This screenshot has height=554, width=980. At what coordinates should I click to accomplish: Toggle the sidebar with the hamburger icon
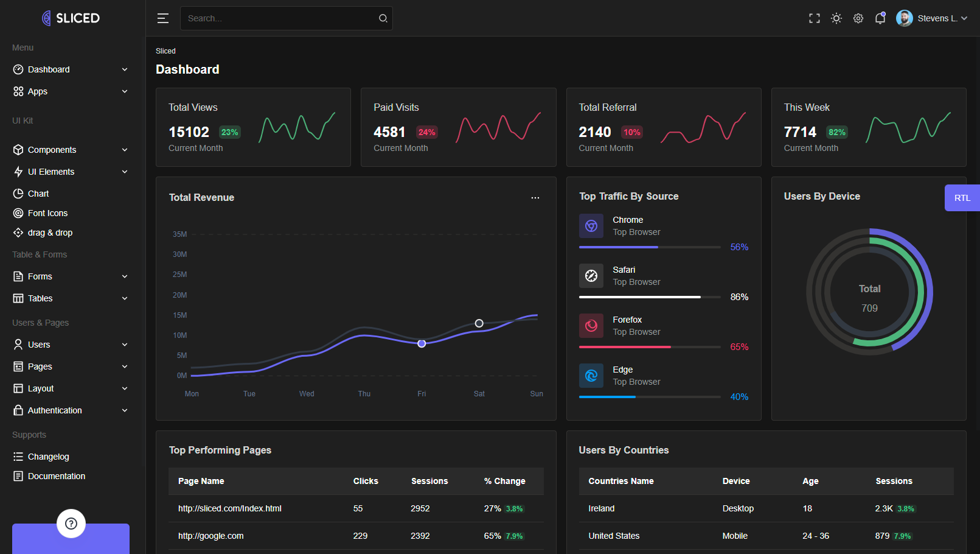tap(162, 18)
